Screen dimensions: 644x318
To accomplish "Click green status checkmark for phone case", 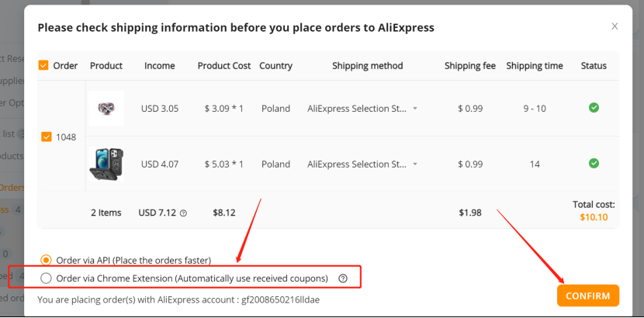I will tap(594, 164).
